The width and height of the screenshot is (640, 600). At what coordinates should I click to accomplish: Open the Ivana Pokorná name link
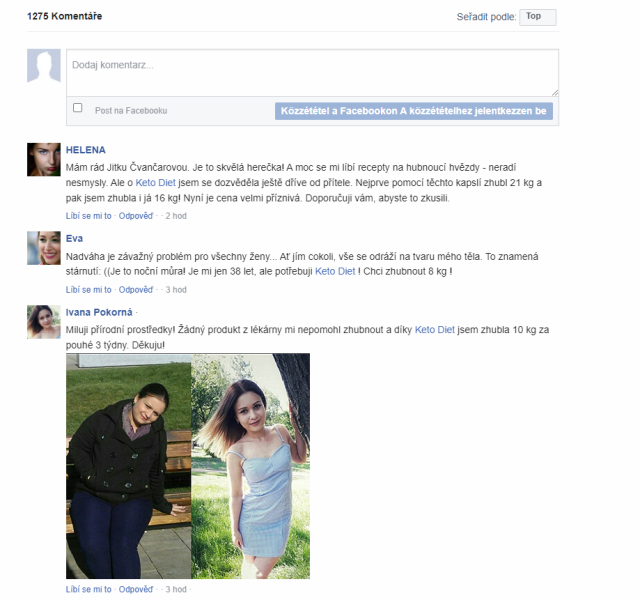pyautogui.click(x=99, y=312)
